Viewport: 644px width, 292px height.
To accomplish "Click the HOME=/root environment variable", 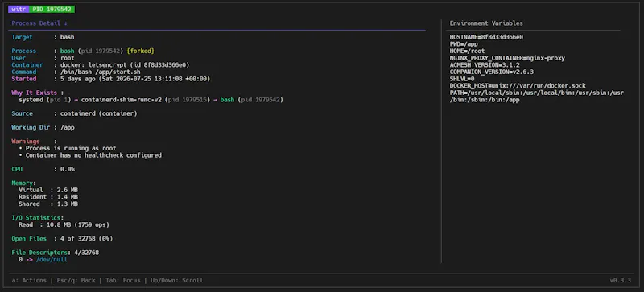I will click(x=467, y=51).
